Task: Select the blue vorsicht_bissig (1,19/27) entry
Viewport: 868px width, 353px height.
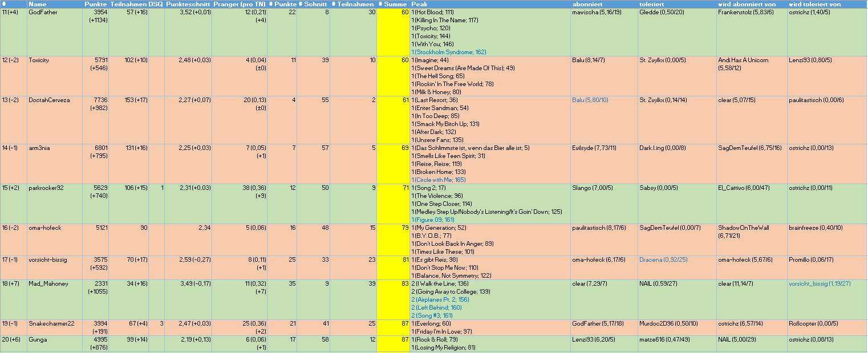Action: [x=819, y=283]
